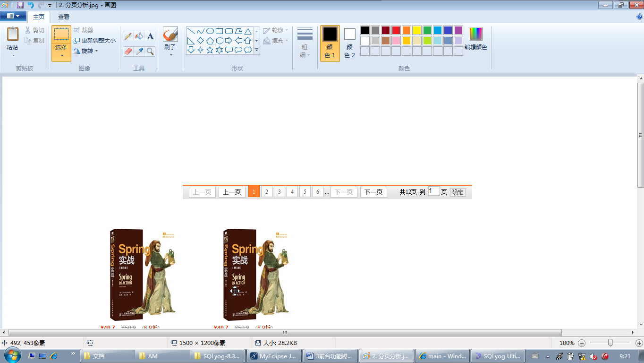Select the Pencil tool
The width and height of the screenshot is (644, 363).
click(128, 36)
